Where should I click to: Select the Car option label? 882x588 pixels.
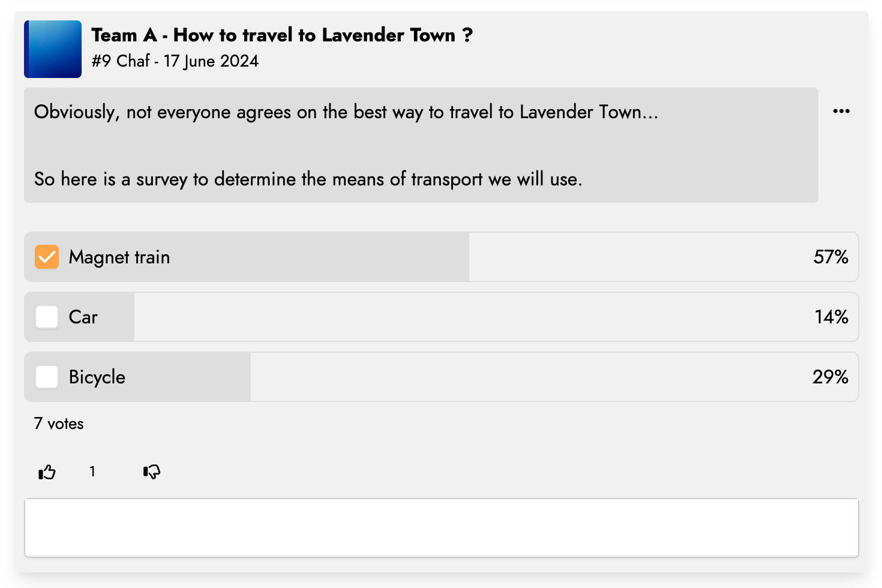point(83,317)
